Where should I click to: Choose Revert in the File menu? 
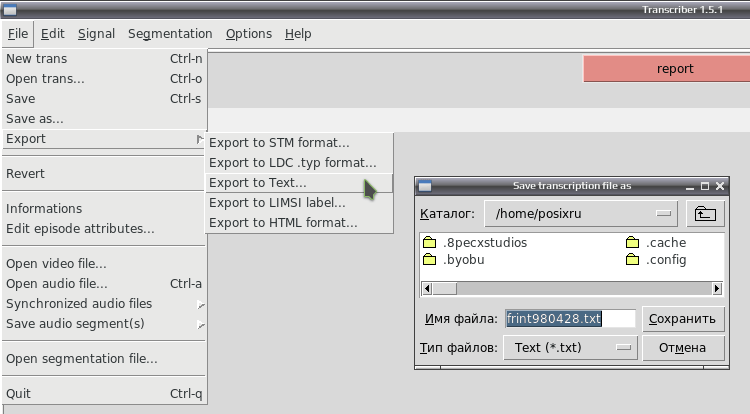click(104, 174)
